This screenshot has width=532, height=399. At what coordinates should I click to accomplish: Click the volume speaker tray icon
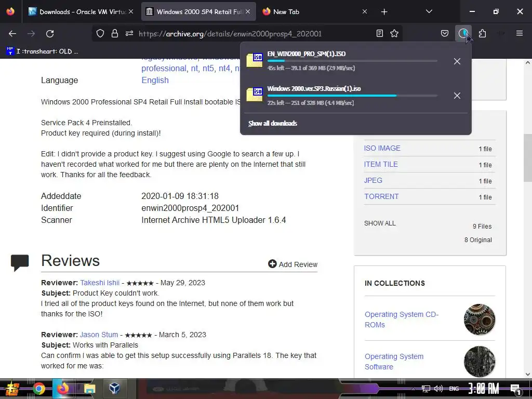[x=438, y=389]
